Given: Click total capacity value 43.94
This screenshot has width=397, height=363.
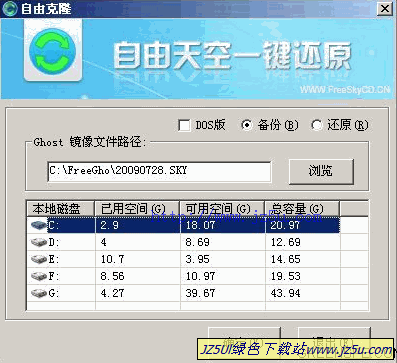Looking at the screenshot, I should (285, 293).
